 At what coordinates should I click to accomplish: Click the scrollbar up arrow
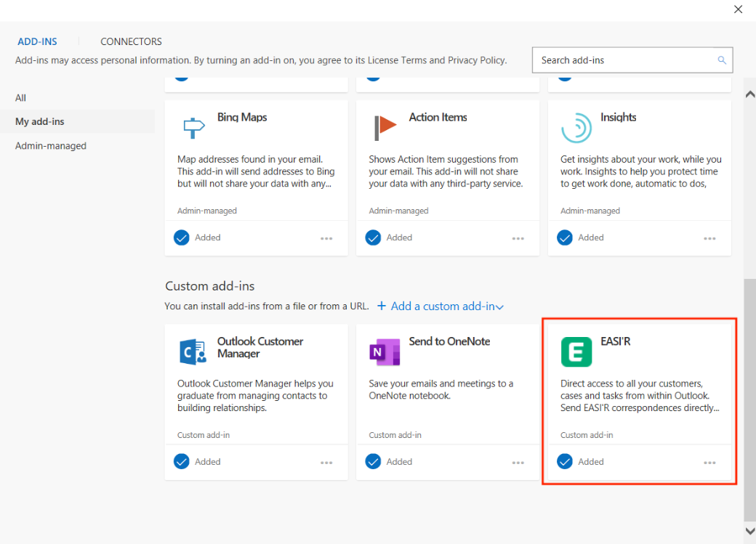click(750, 94)
